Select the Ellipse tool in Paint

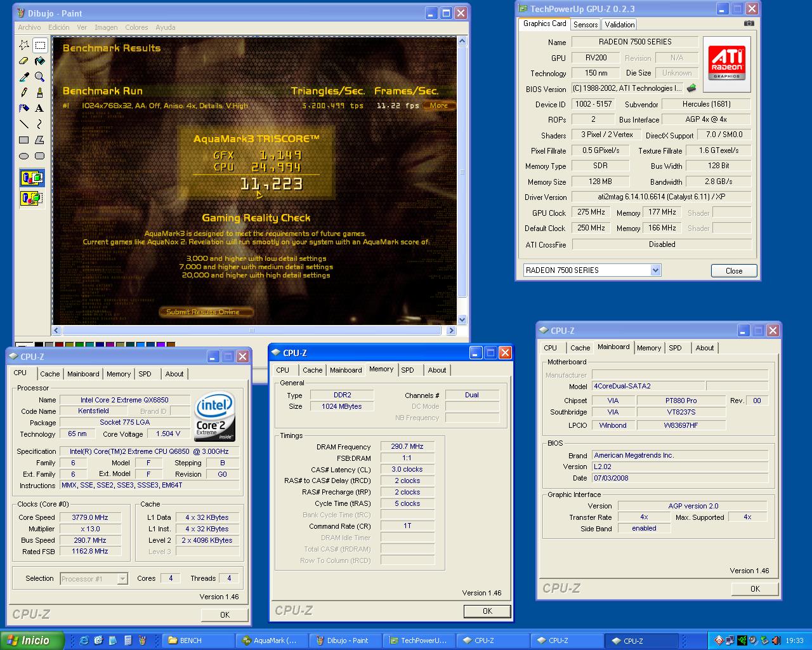[x=24, y=156]
